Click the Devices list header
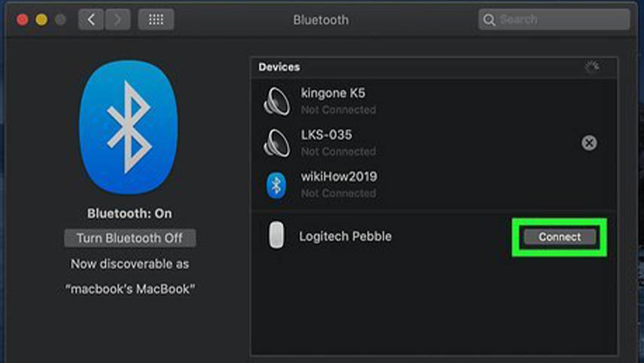Viewport: 644px width, 363px height. point(279,67)
